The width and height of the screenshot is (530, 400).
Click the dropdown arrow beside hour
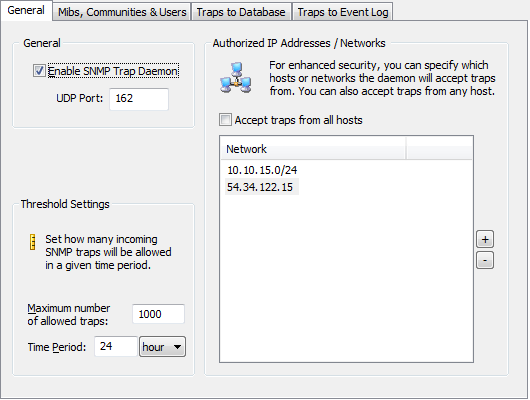click(177, 347)
